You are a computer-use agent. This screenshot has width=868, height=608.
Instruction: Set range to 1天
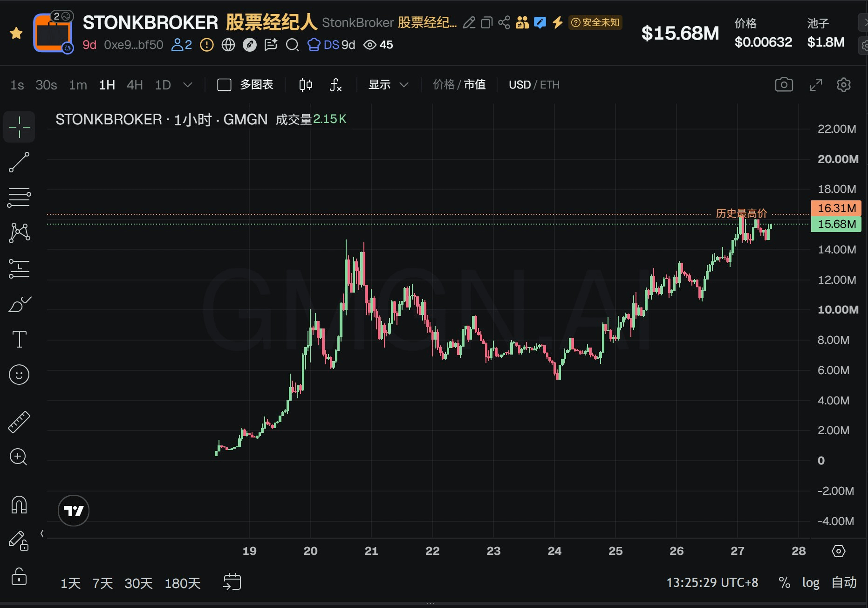coord(71,583)
